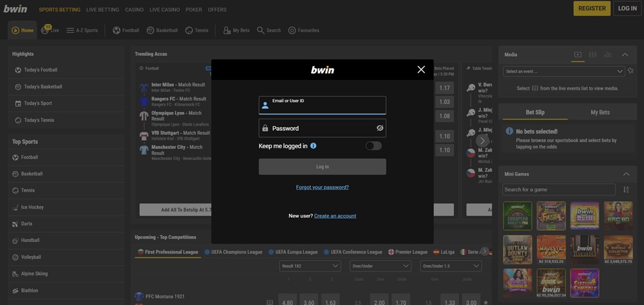Focus the Password field
The height and width of the screenshot is (305, 644).
click(x=323, y=128)
